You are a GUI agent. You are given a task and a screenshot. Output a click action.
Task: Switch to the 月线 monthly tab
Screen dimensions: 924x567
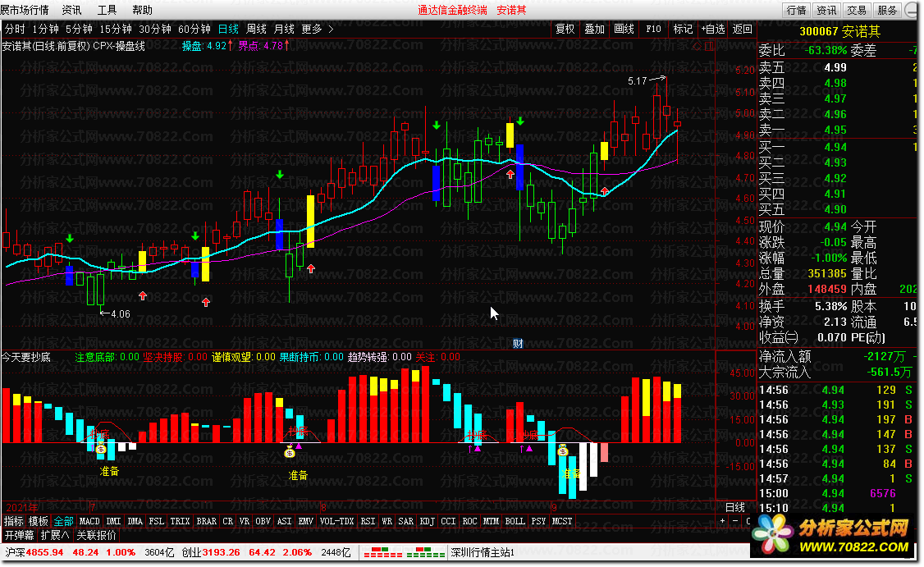point(284,29)
